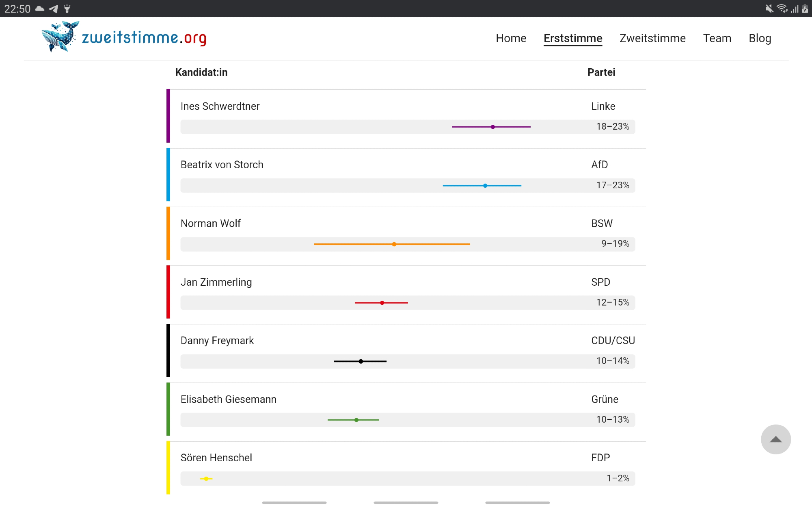
Task: Click the zweitstimme.org site title
Action: pos(144,38)
